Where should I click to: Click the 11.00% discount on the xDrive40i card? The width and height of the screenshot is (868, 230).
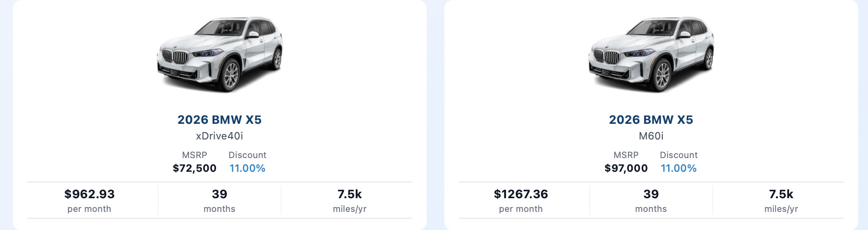click(247, 168)
